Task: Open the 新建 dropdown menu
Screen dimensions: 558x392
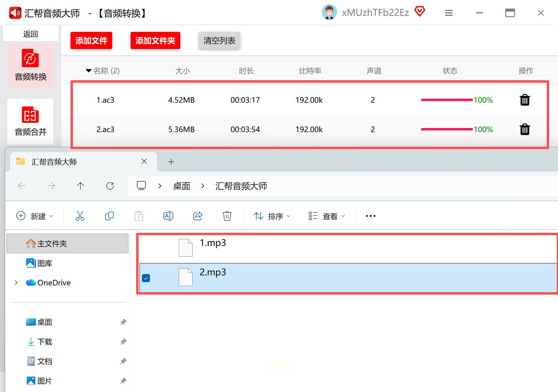Action: 35,216
